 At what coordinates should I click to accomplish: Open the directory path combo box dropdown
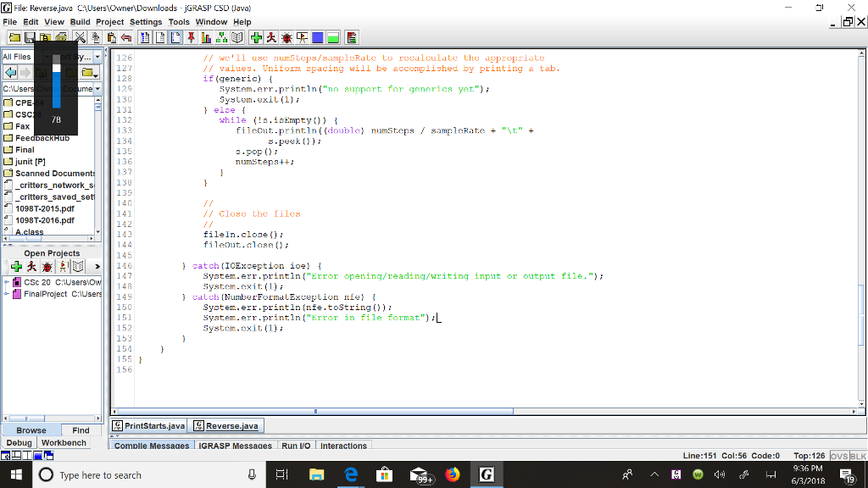click(96, 88)
